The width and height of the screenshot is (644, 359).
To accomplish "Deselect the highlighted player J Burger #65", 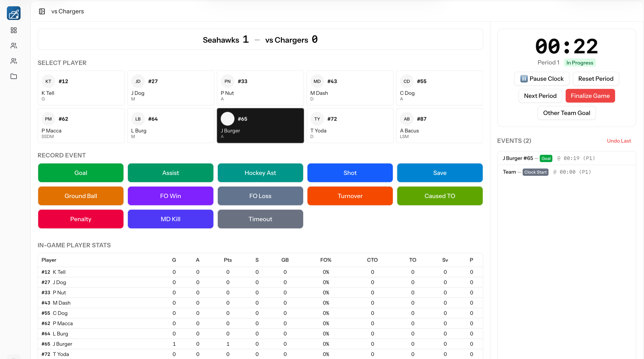I will point(260,126).
